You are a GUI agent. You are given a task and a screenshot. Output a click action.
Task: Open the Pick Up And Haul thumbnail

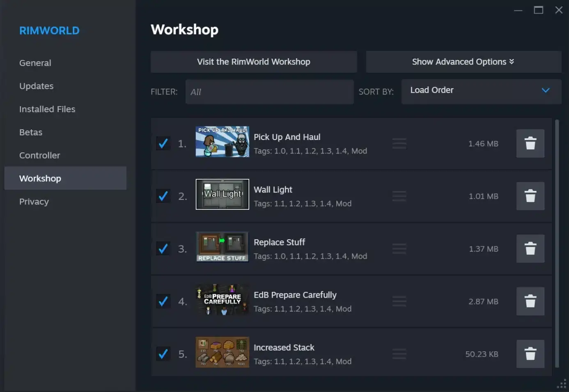(222, 142)
